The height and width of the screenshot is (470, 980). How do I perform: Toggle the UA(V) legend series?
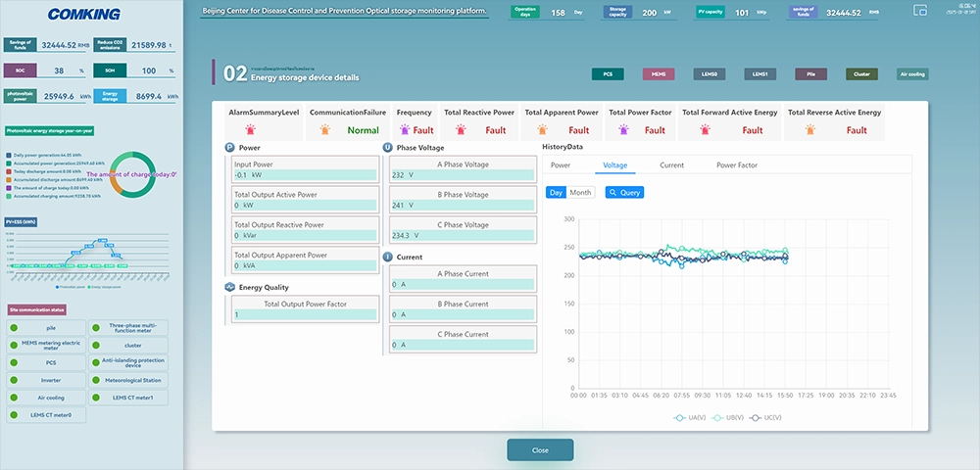pyautogui.click(x=689, y=417)
